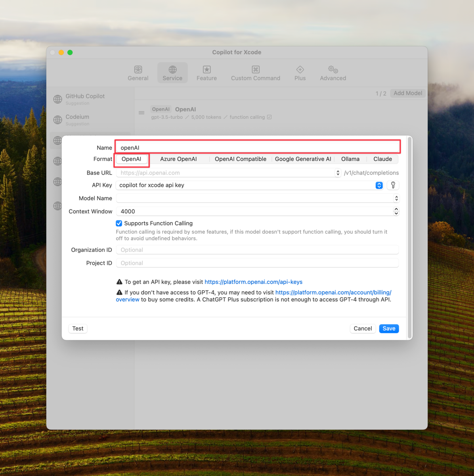Click into the Name text field
The image size is (474, 476).
[x=258, y=148]
